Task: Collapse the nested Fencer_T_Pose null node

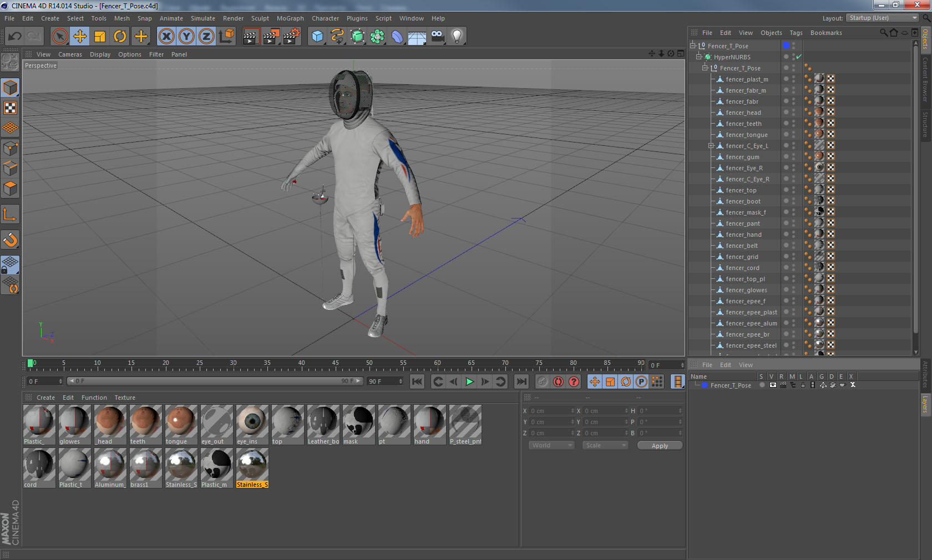Action: tap(705, 68)
